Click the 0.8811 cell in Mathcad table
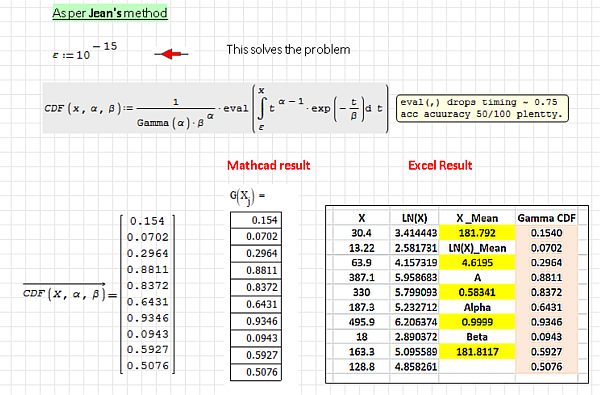 [256, 270]
